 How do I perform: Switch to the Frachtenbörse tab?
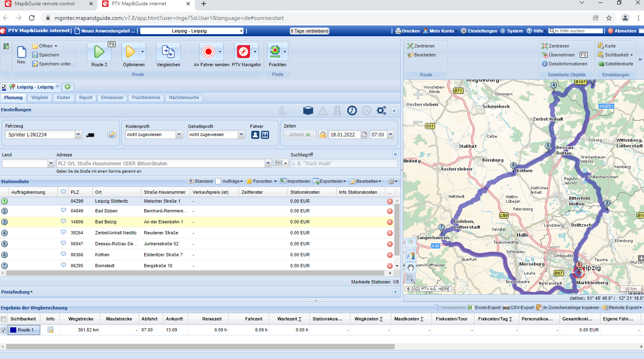click(146, 97)
